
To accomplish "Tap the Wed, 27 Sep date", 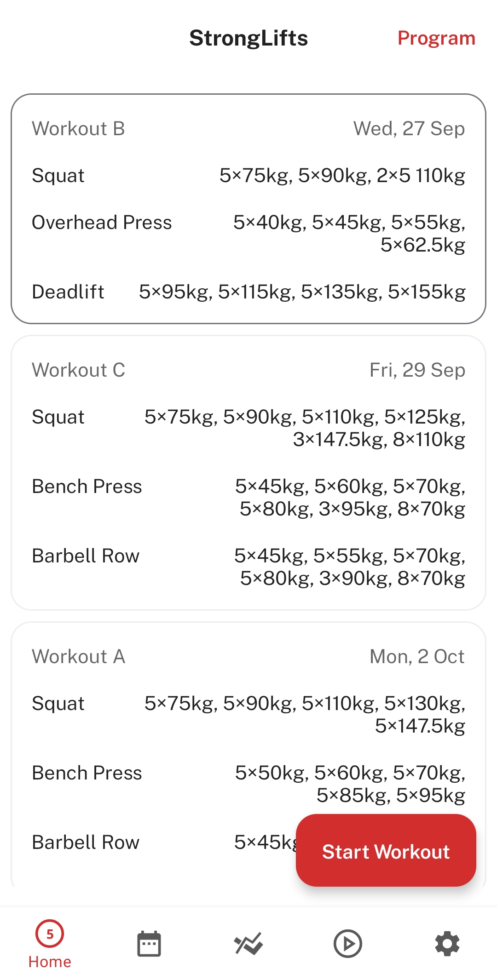I will click(x=409, y=129).
